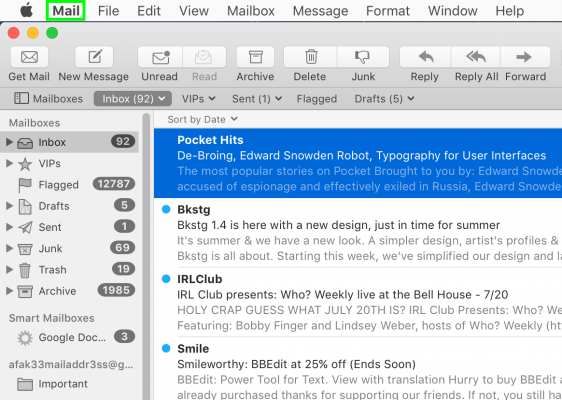Open the Window menu
Screen dimensions: 562x400
pos(453,11)
